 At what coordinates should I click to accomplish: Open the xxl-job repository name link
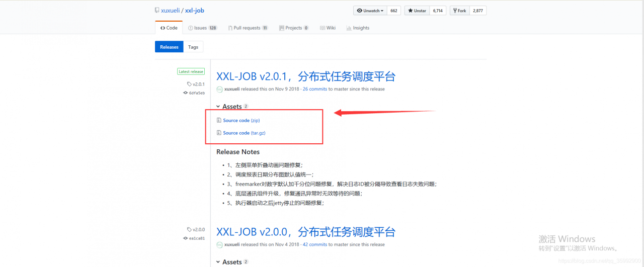195,11
